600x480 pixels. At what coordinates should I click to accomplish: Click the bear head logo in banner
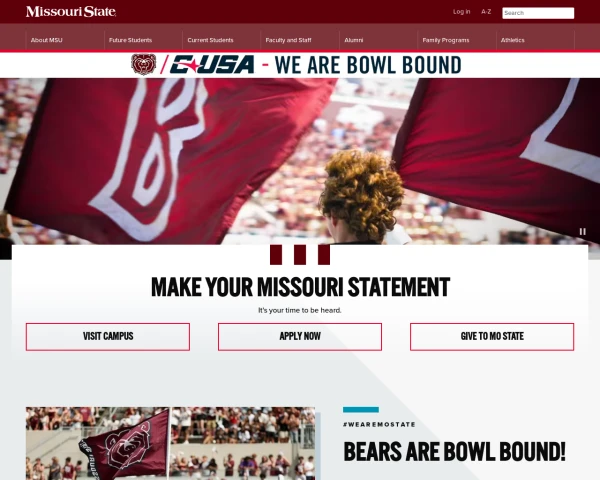tap(143, 64)
